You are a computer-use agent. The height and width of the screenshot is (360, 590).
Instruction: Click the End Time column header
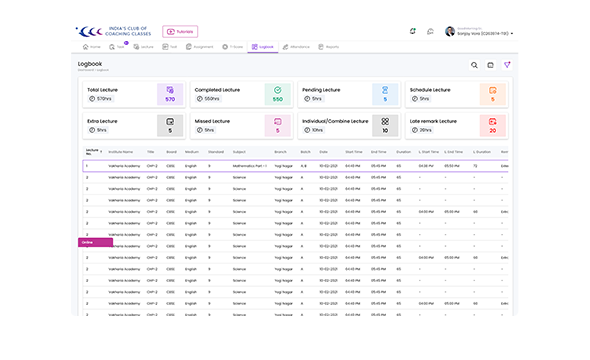(379, 152)
